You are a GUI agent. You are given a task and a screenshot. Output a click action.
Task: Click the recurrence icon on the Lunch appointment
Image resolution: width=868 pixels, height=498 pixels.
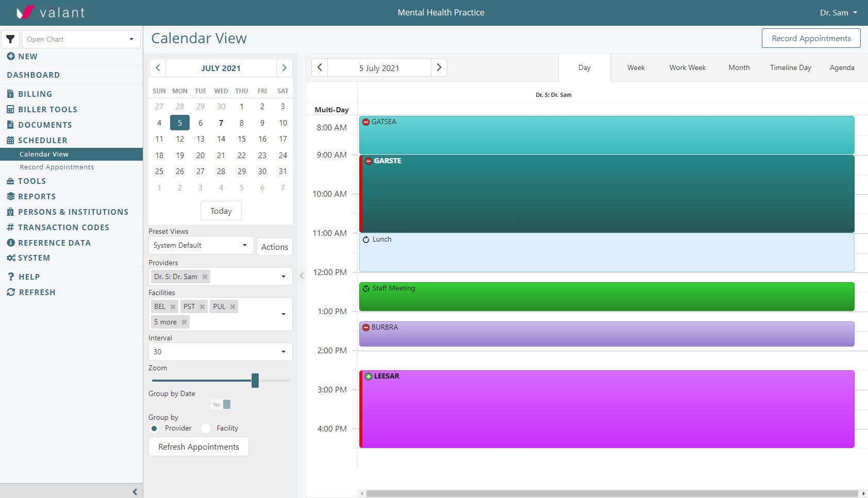coord(366,239)
